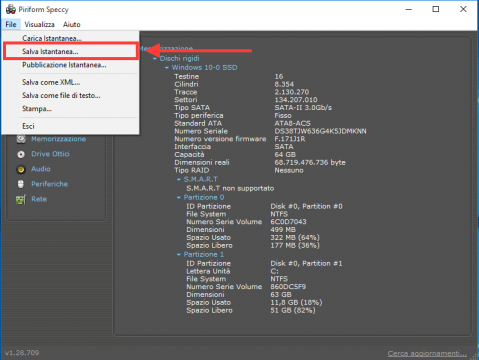Minimize the Speccy window
The image size is (479, 360).
click(x=409, y=9)
